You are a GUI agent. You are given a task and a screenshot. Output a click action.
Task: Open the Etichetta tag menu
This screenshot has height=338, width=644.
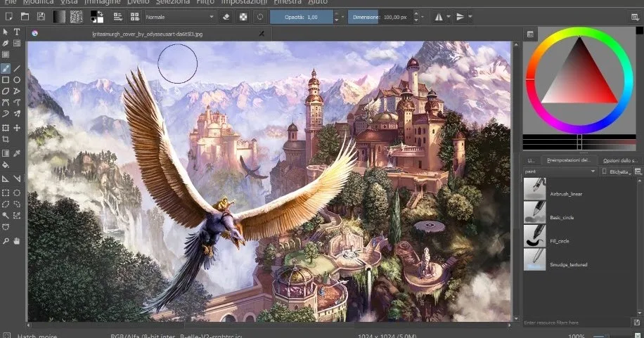616,171
